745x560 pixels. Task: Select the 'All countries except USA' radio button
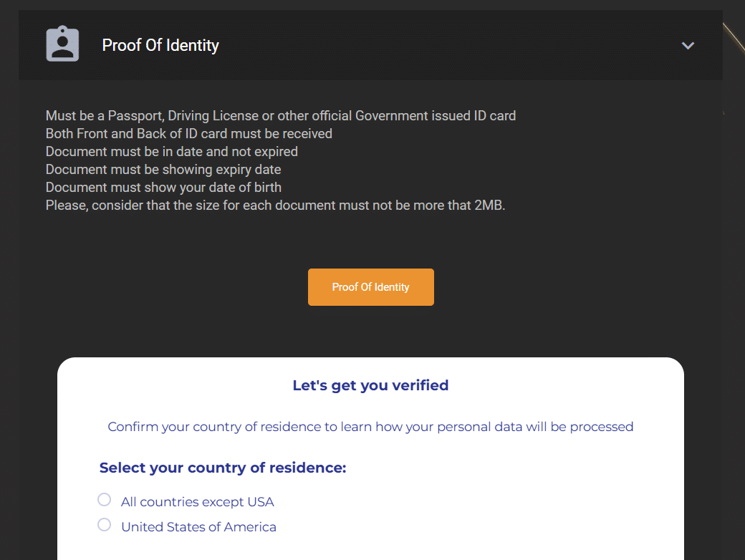click(104, 499)
